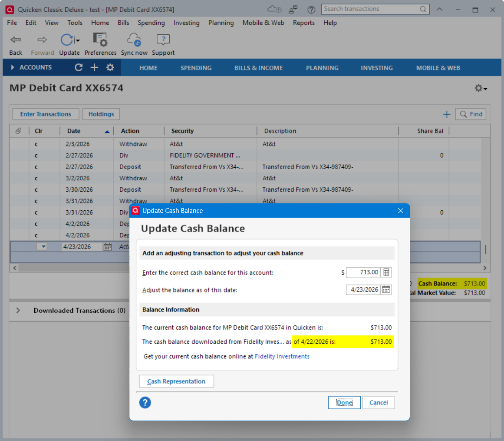
Task: Switch to the HOME tab
Action: click(148, 68)
